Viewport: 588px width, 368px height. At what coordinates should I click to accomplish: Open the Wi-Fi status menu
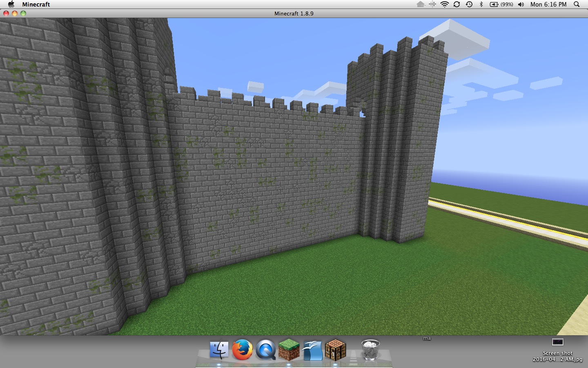[445, 4]
